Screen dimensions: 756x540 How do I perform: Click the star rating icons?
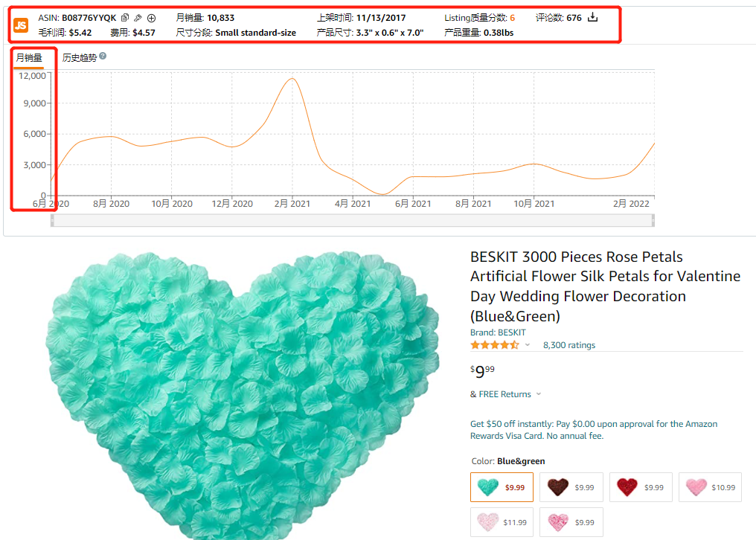tap(494, 345)
